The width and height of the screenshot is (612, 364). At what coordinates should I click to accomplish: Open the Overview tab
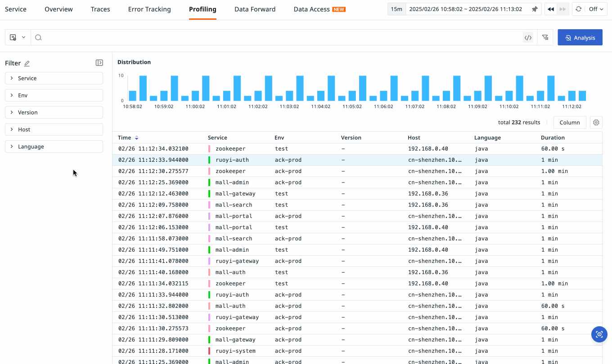pyautogui.click(x=58, y=9)
